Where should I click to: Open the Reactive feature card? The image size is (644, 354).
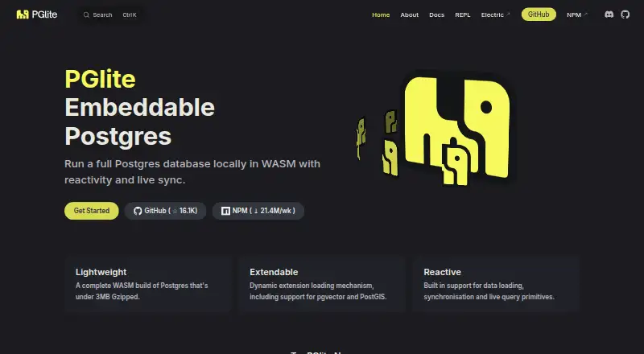(496, 284)
